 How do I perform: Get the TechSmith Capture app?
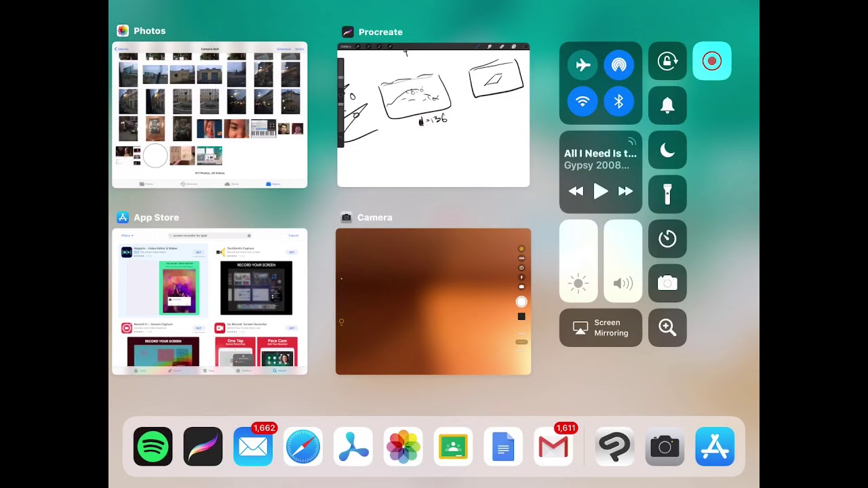[292, 252]
